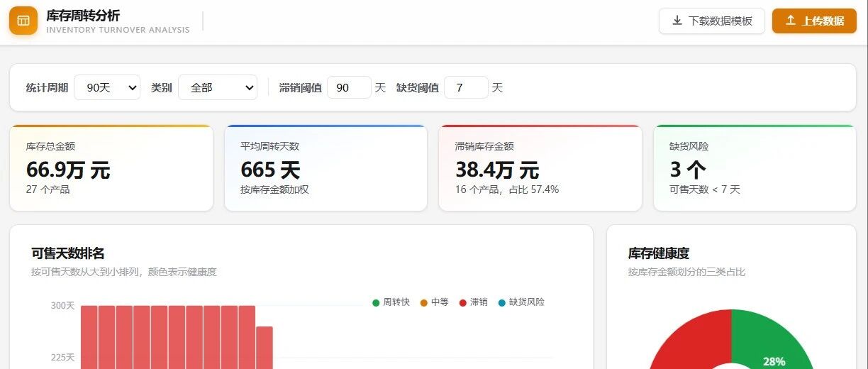Select the 平均周转天数 665 天 card

325,168
